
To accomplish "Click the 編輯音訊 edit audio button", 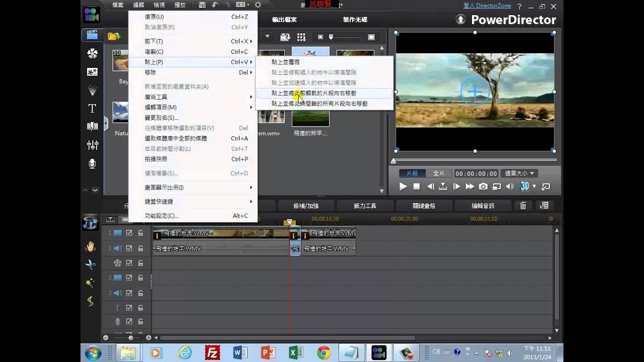I will point(483,206).
